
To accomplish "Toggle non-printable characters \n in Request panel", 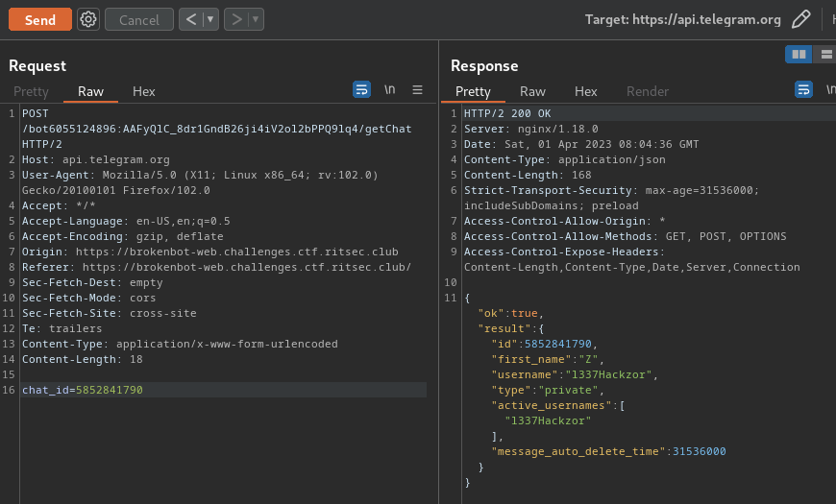I will [x=390, y=89].
